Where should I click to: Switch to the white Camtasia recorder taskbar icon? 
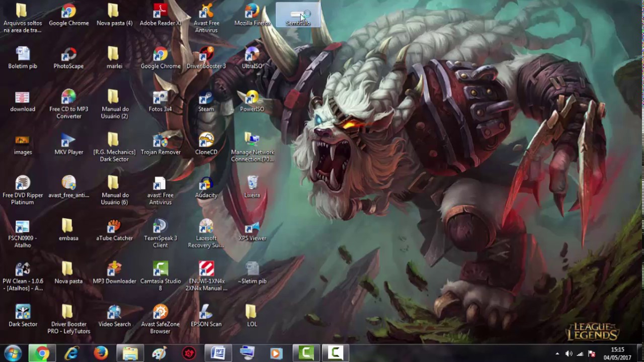335,353
